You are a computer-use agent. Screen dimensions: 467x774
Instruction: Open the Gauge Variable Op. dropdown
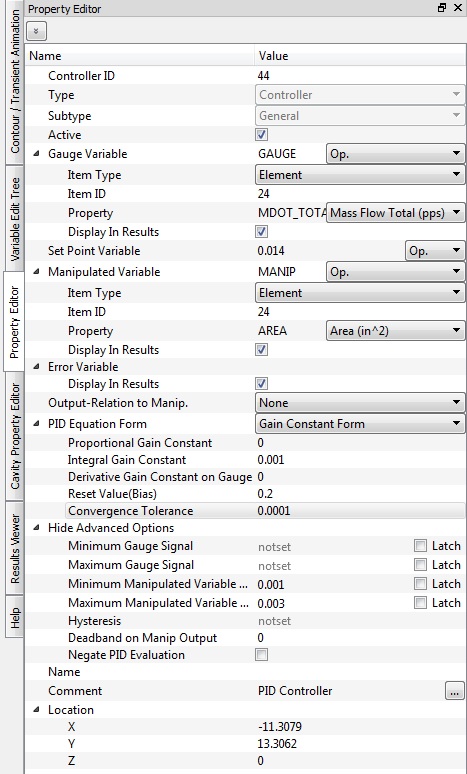pyautogui.click(x=395, y=154)
